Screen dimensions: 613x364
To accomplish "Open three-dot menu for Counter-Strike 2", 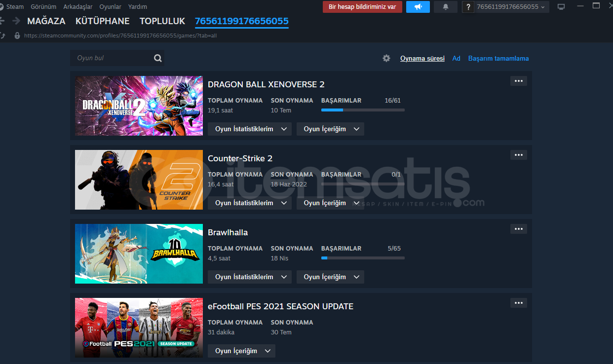I will tap(518, 155).
